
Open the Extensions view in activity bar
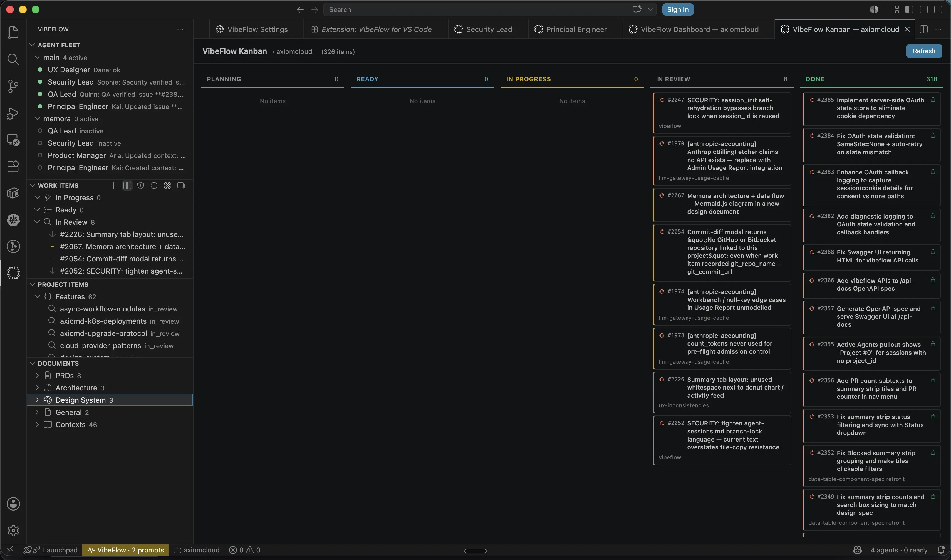[13, 166]
